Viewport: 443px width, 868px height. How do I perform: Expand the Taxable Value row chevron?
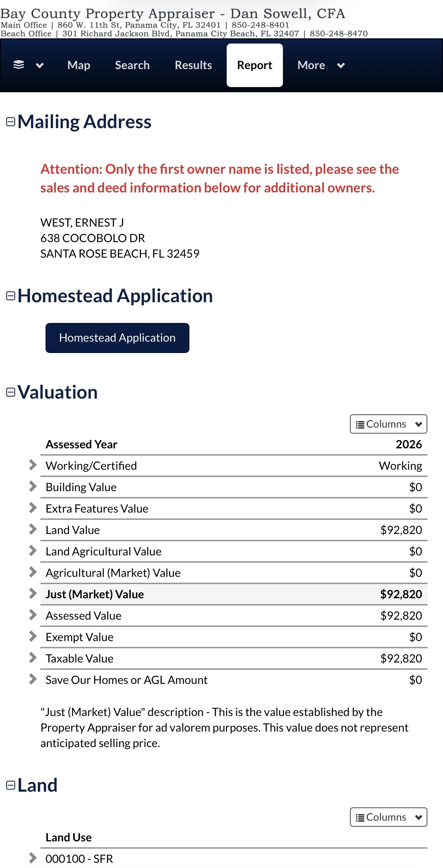(33, 658)
